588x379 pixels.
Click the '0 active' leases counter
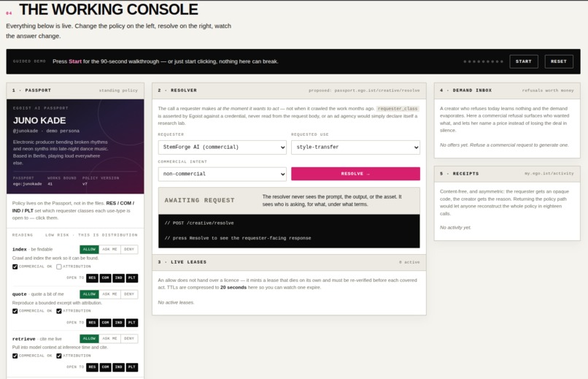click(409, 262)
